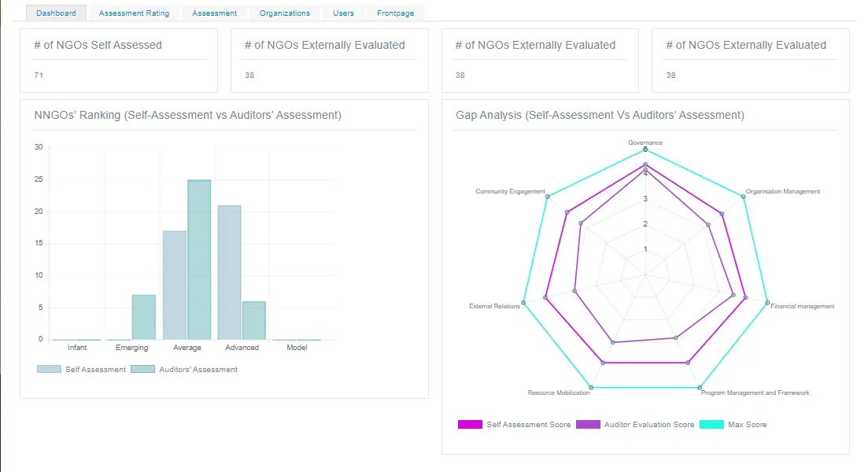
Task: Click the 25 value on bar chart axis
Action: coord(39,179)
